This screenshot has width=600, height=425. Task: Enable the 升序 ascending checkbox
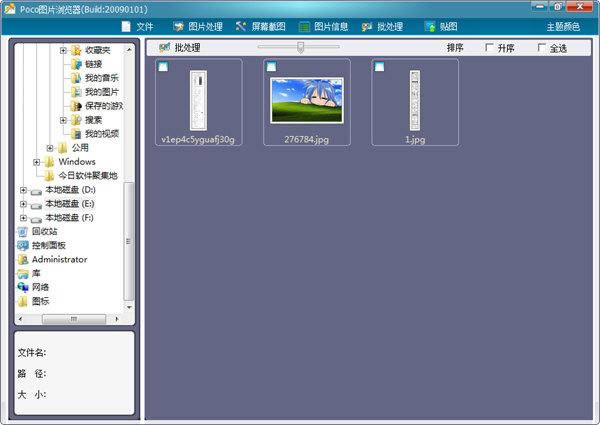[489, 48]
